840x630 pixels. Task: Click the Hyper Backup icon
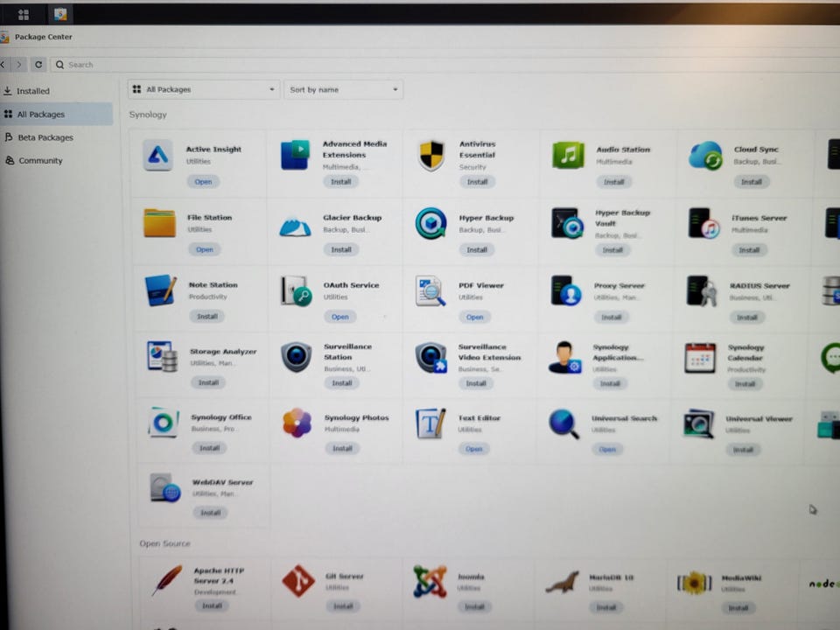(430, 223)
